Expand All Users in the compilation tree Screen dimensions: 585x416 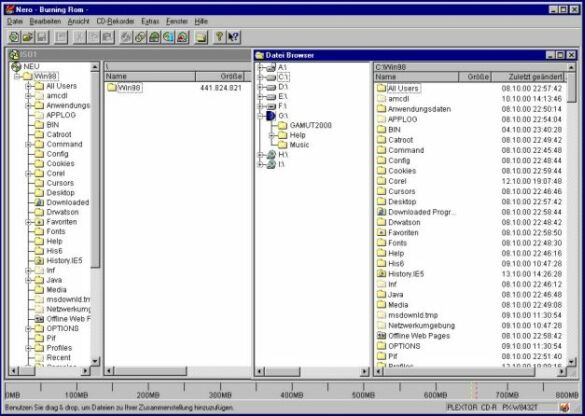click(x=28, y=86)
